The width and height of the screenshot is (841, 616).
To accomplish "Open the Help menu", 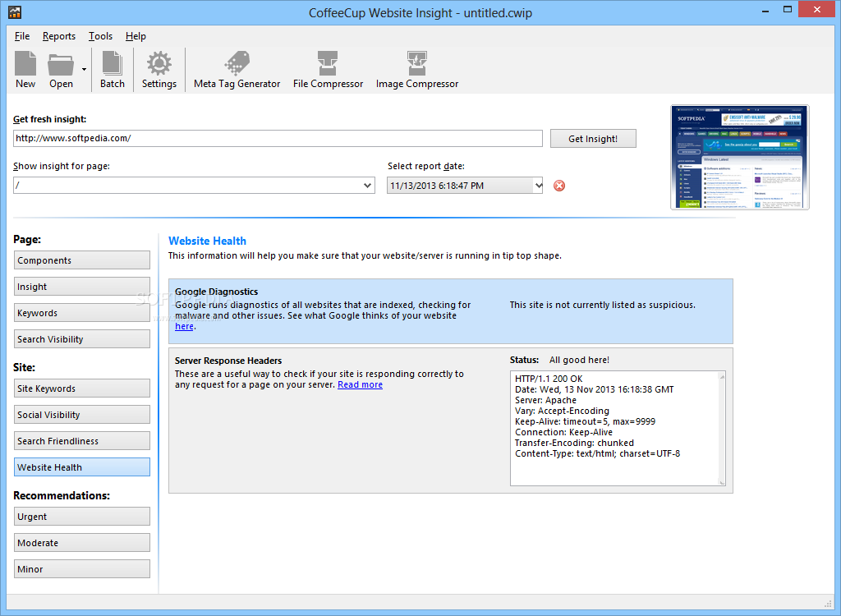I will [136, 36].
